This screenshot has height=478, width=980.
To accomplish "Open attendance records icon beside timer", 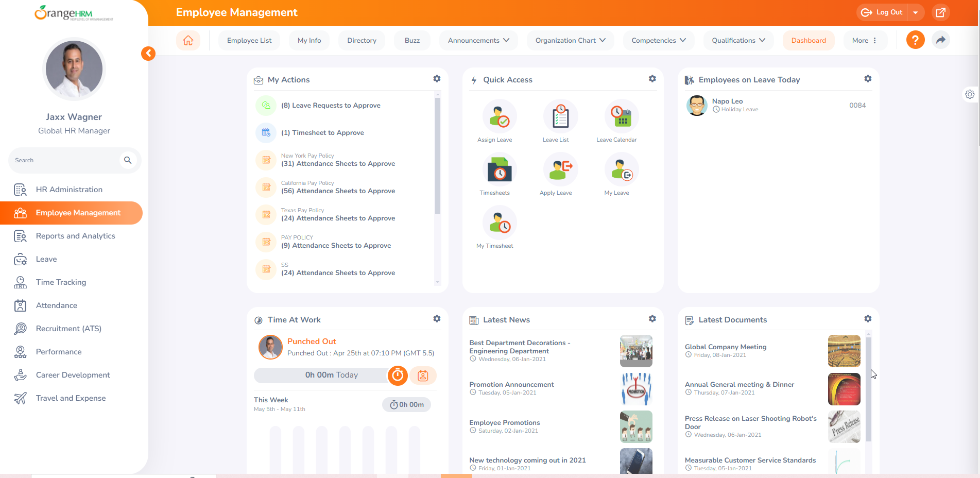I will pos(423,375).
